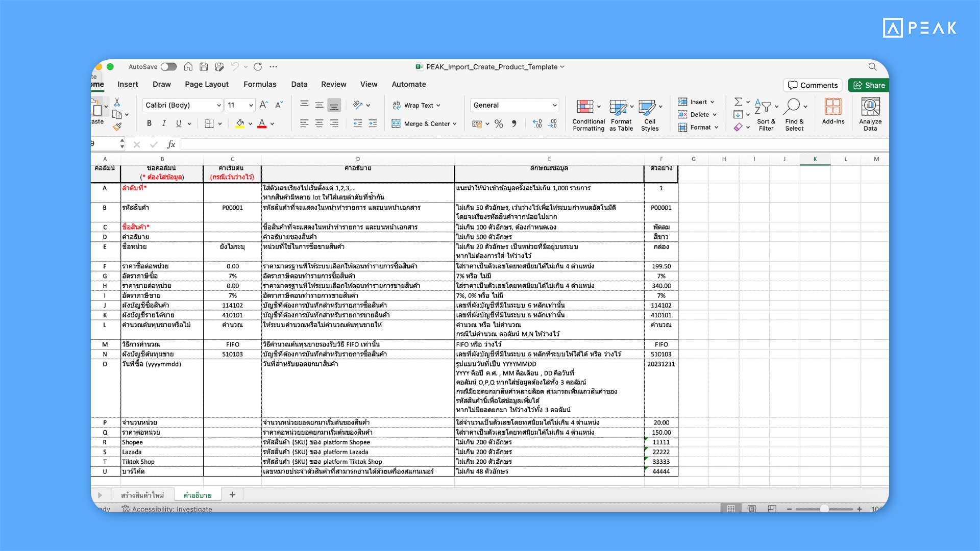
Task: Click the Percent Style icon
Action: 499,124
